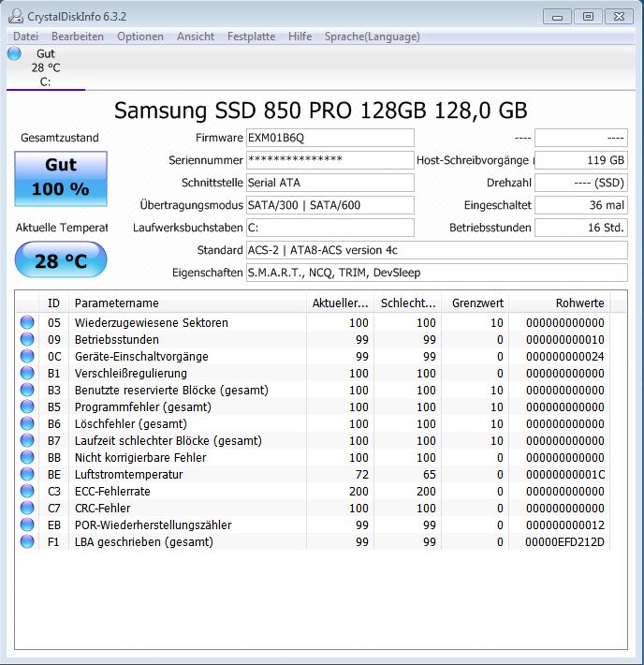The image size is (644, 665).
Task: Click the Aktuelle Temperatur label
Action: [62, 228]
